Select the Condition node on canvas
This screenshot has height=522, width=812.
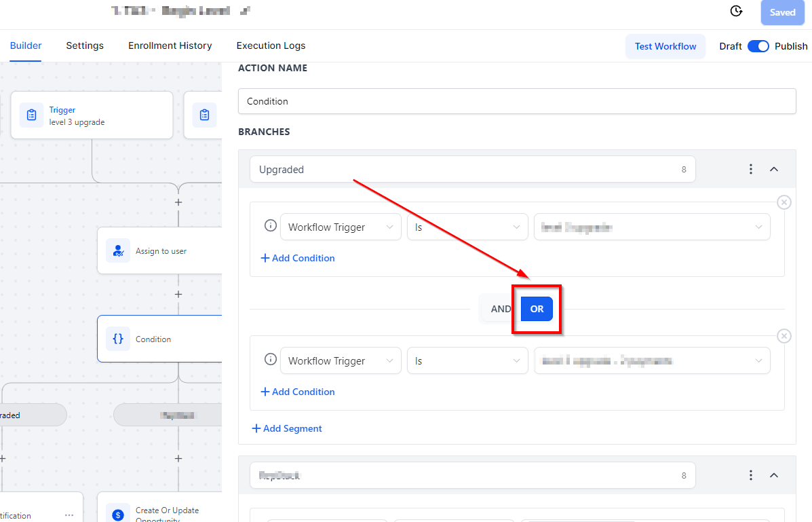click(x=159, y=339)
